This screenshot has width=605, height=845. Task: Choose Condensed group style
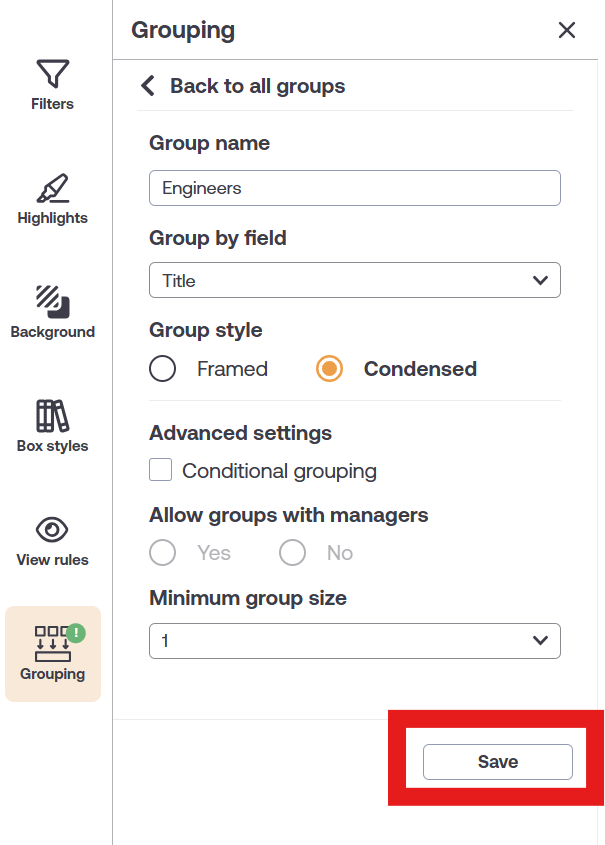329,368
